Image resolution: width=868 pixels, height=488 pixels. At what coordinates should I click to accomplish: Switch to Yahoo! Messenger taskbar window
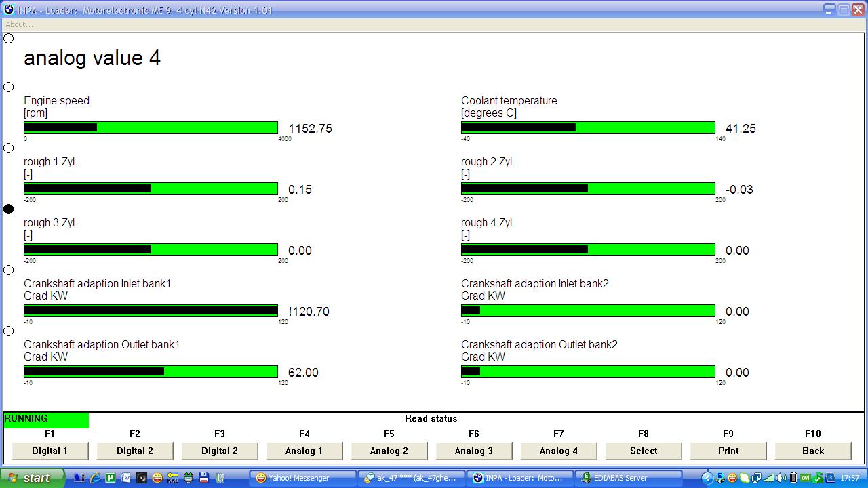click(302, 478)
